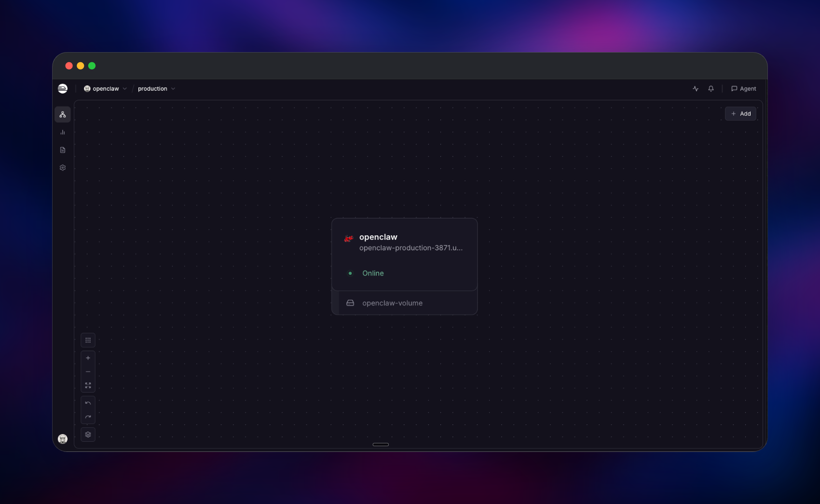Undo the last canvas change
The image size is (820, 504).
pos(88,403)
